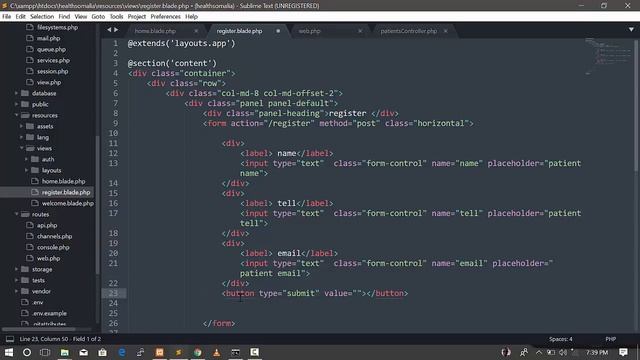The image size is (640, 360).
Task: Expand the vendor folder
Action: point(16,291)
